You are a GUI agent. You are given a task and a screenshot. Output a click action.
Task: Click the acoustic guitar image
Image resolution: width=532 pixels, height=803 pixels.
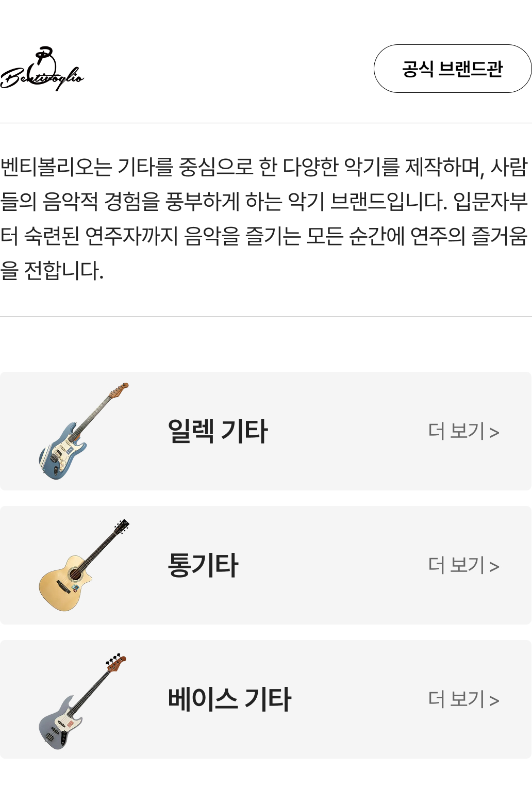tap(82, 565)
